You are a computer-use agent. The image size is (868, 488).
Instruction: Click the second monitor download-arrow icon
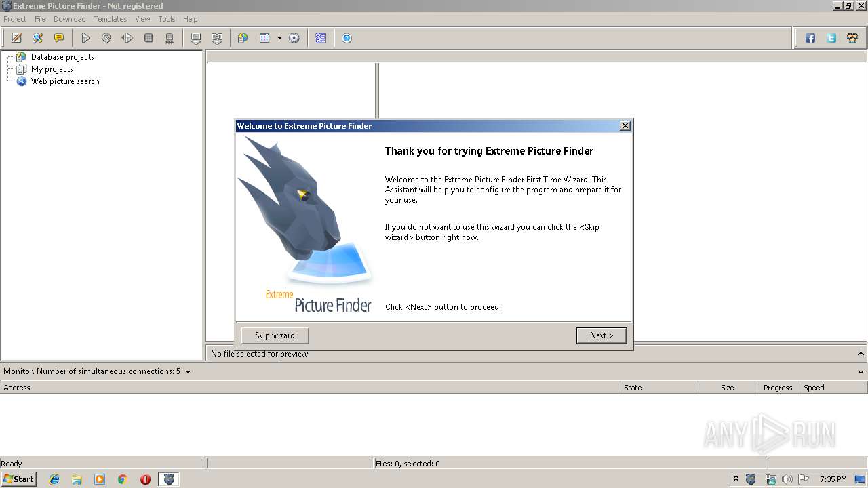pyautogui.click(x=217, y=39)
